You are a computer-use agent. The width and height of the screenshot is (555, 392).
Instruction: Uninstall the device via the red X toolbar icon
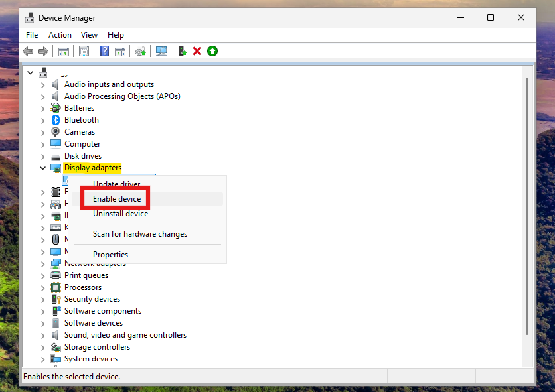pyautogui.click(x=197, y=51)
